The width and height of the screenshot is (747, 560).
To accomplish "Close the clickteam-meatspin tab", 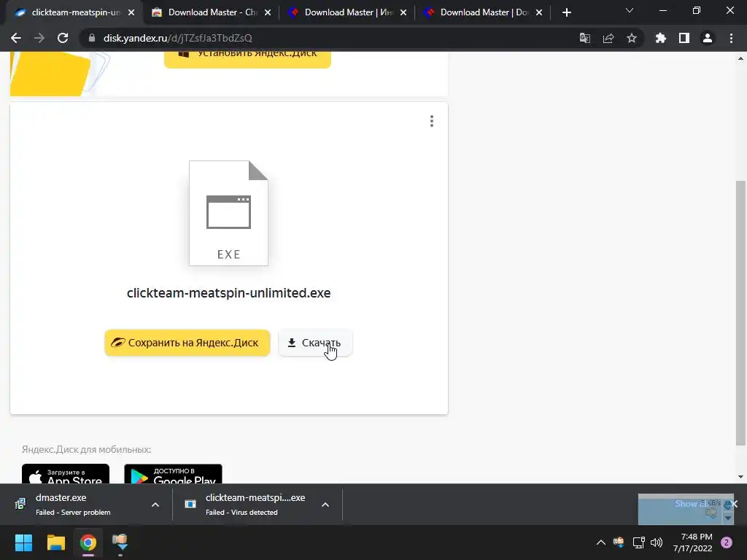I will [x=131, y=12].
